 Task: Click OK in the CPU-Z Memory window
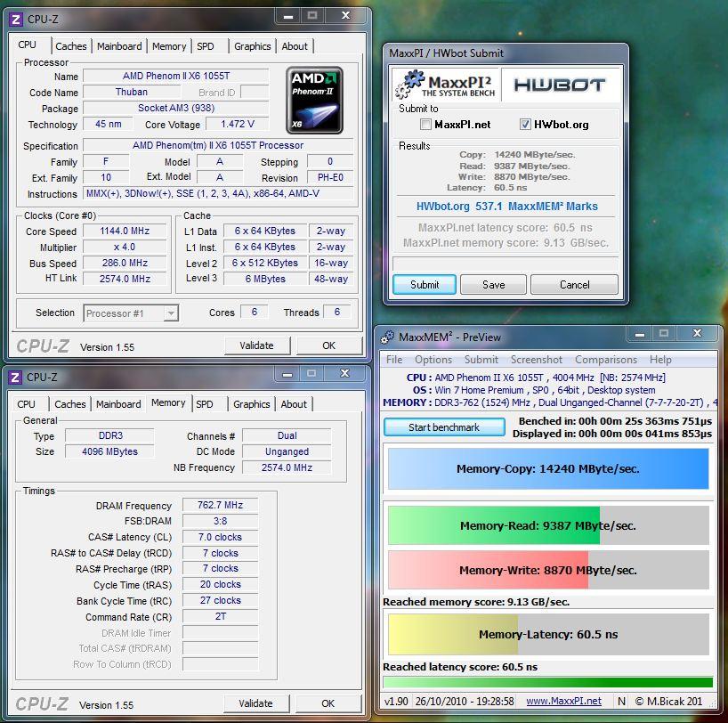pos(328,703)
